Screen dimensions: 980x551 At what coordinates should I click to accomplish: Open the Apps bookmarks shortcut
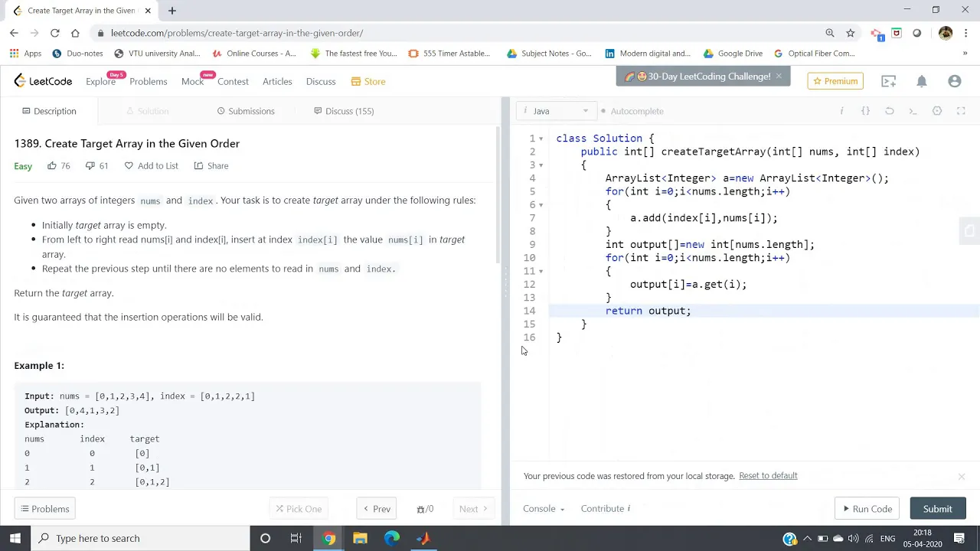click(25, 54)
